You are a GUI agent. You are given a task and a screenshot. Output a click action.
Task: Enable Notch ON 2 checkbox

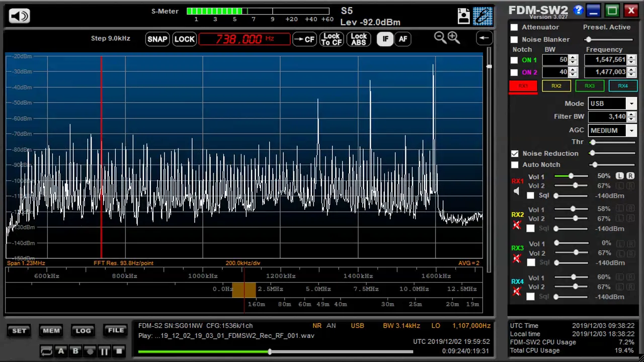pos(514,72)
